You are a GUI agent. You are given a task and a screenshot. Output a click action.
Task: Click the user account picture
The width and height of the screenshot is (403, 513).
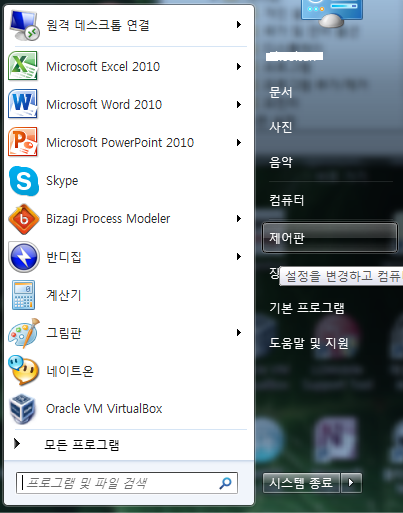click(332, 13)
